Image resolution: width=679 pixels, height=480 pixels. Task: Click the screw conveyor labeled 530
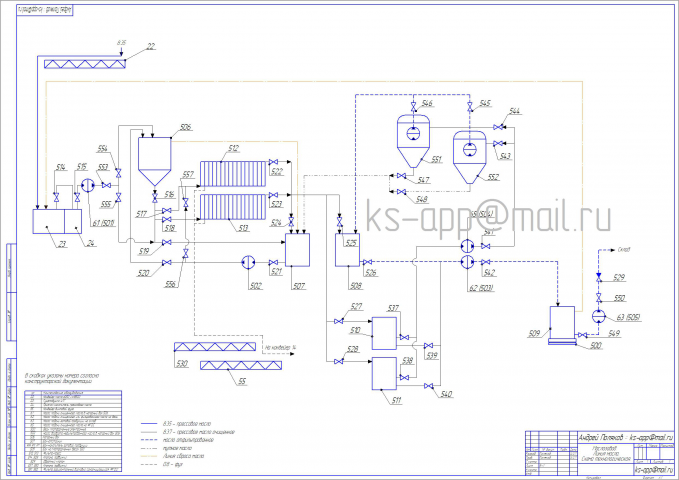tap(215, 347)
